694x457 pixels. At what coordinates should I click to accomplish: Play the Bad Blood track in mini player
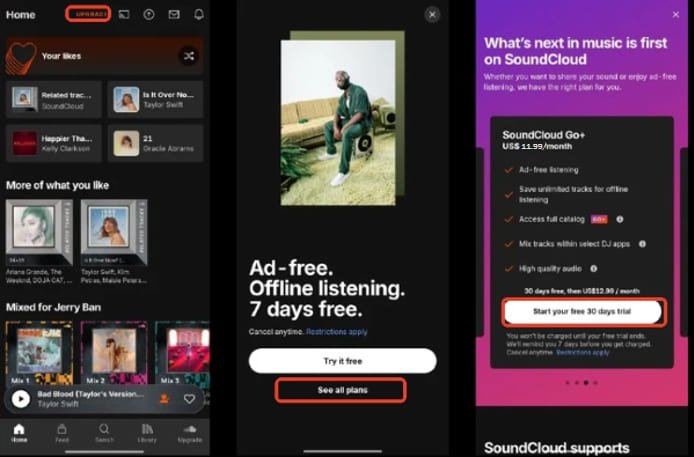[x=21, y=399]
